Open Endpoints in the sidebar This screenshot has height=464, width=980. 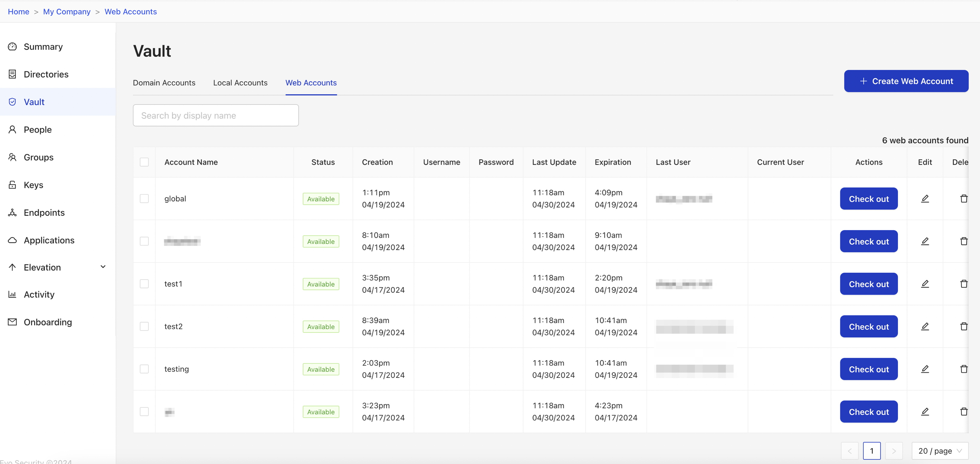pyautogui.click(x=58, y=213)
